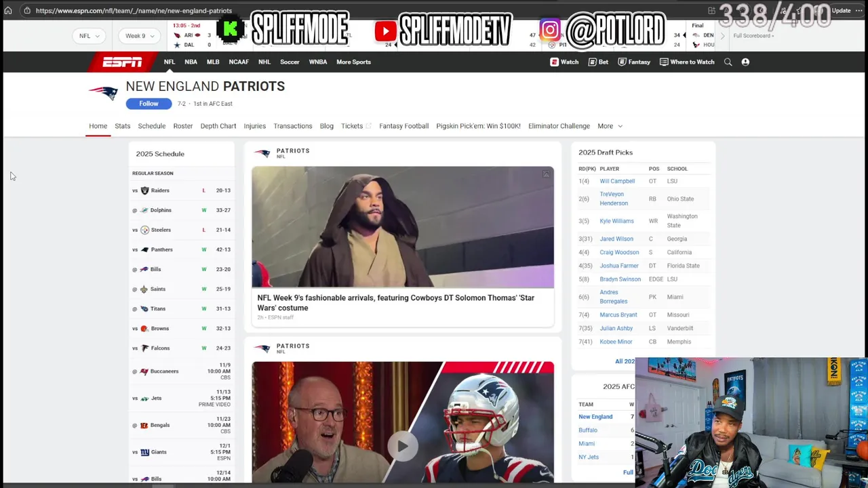868x488 pixels.
Task: Click the Bet icon in ESPN navbar
Action: (592, 62)
